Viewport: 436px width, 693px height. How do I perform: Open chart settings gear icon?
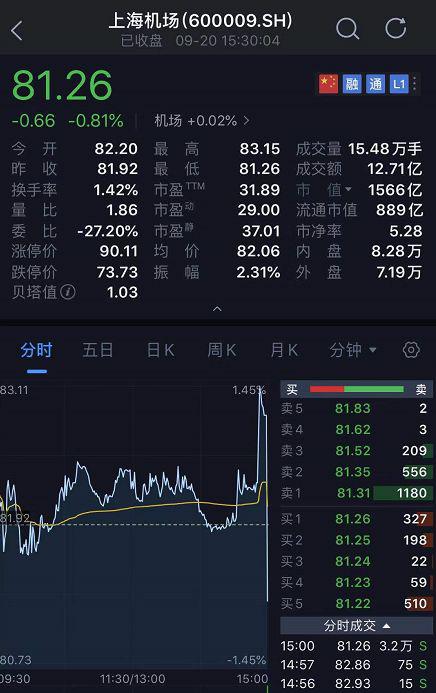[x=411, y=350]
